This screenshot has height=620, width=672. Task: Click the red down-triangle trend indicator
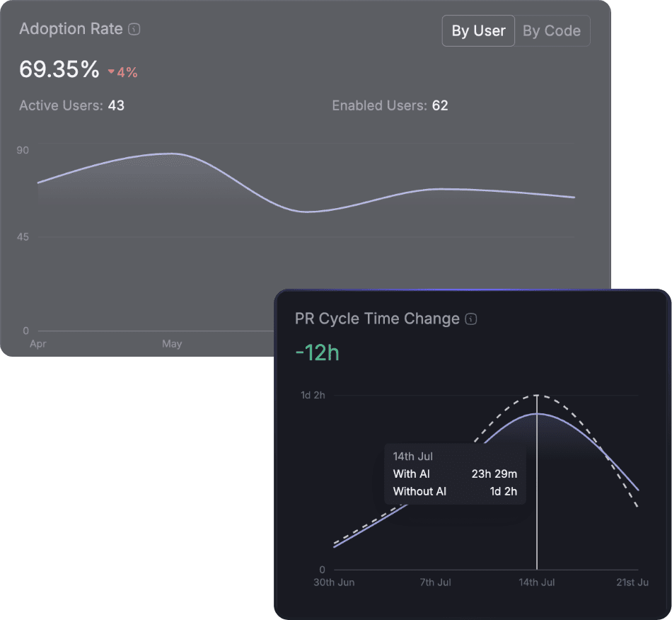(111, 71)
